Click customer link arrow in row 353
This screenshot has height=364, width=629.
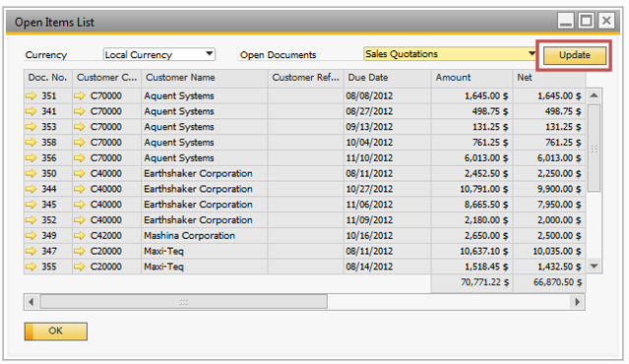(80, 127)
